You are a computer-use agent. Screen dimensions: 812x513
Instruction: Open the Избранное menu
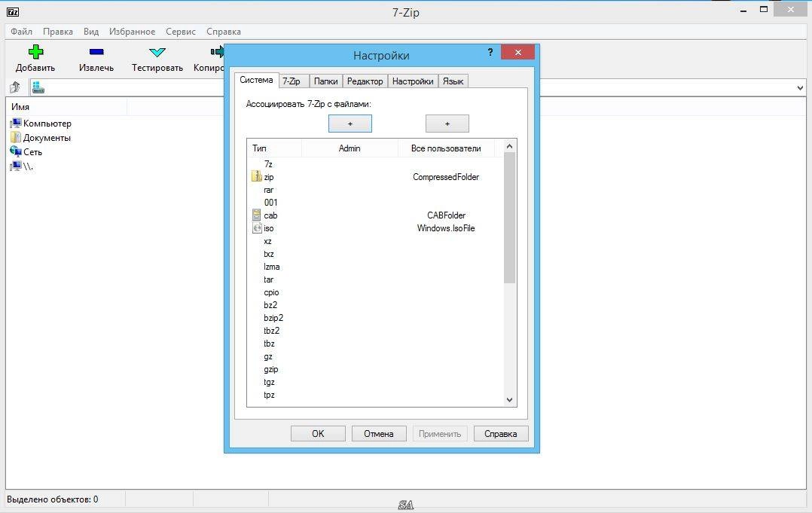[132, 32]
